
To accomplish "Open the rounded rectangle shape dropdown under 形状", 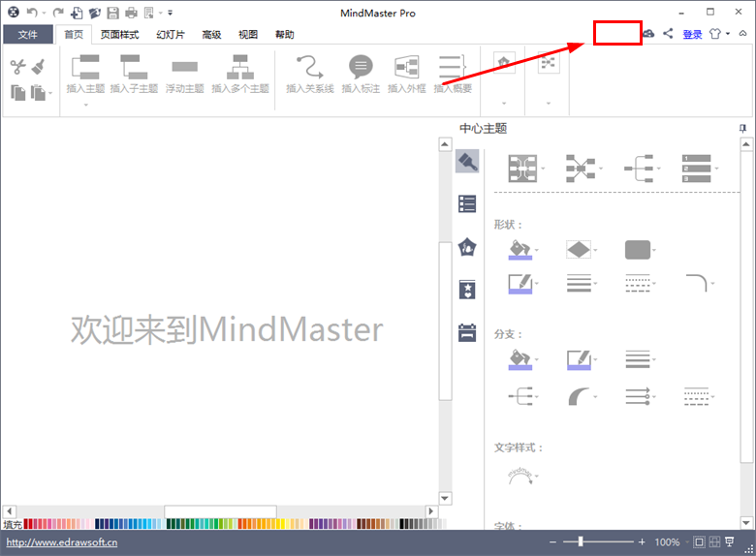I will point(641,250).
